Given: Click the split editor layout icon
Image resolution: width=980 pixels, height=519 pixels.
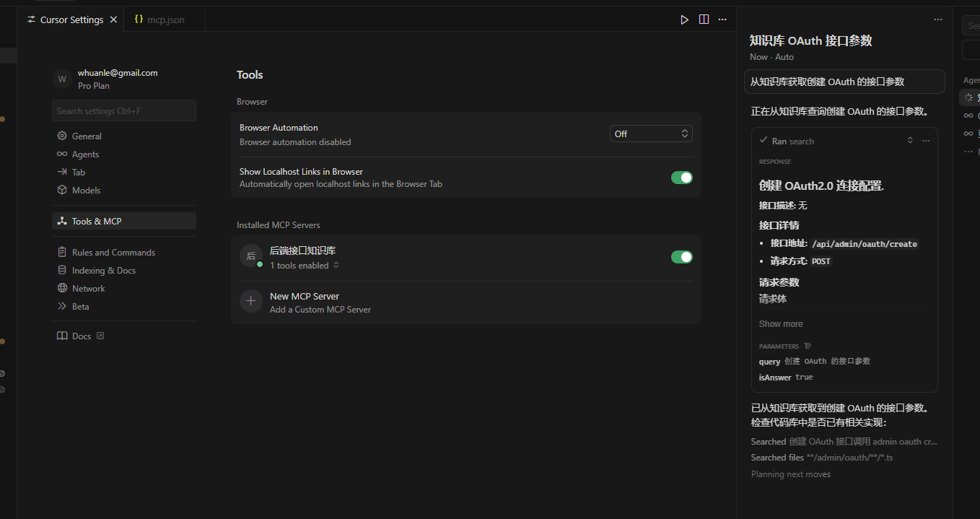Looking at the screenshot, I should coord(704,19).
